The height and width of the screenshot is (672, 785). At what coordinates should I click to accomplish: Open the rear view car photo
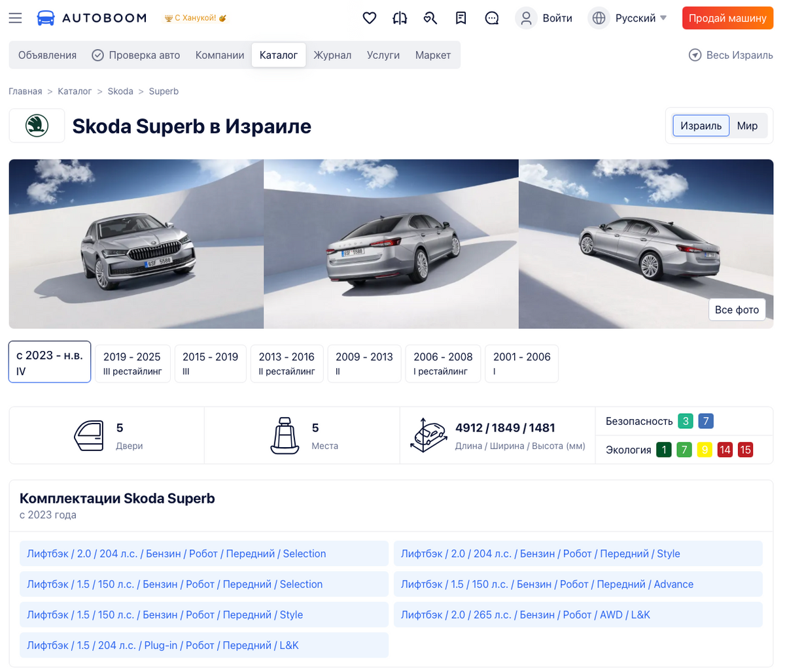[x=391, y=244]
